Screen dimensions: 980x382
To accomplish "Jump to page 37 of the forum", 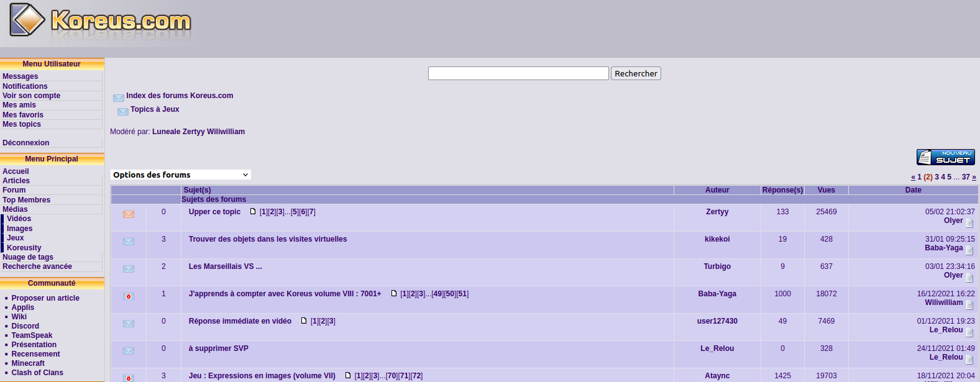I will click(x=966, y=177).
